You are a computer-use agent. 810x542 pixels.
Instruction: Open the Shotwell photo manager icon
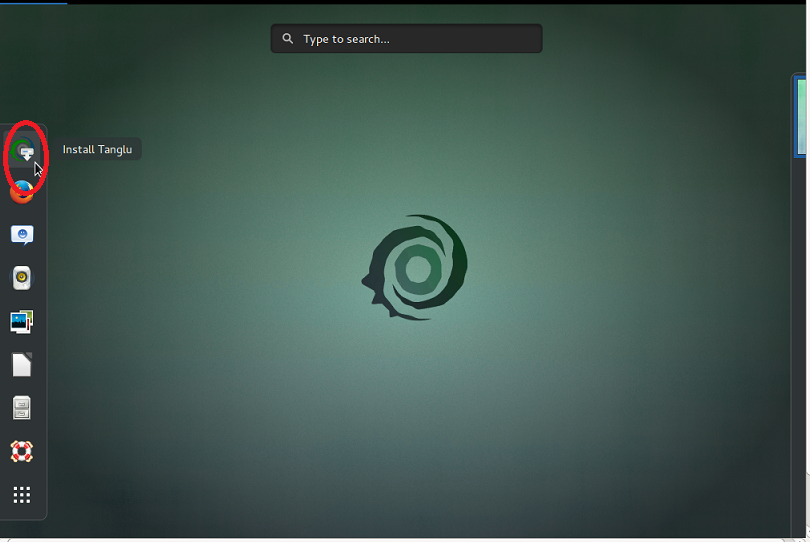point(22,321)
